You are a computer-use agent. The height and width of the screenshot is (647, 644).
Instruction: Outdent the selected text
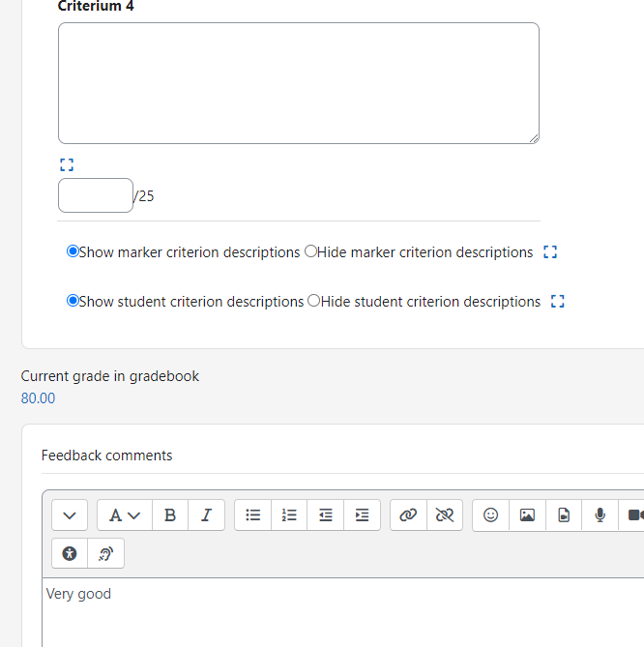[x=326, y=515]
